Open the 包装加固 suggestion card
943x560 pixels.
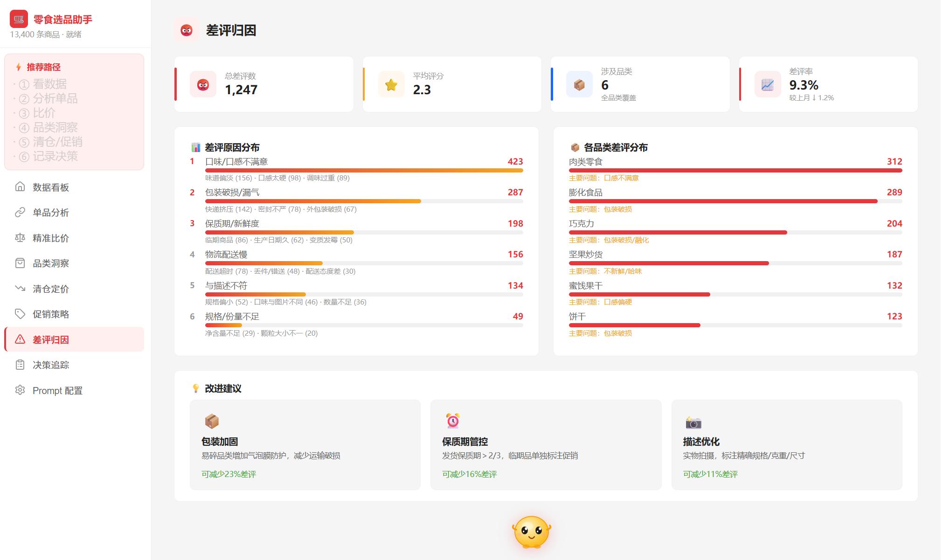coord(305,445)
